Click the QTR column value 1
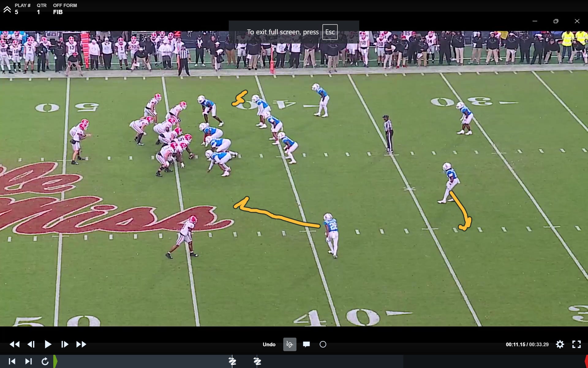The image size is (588, 368). point(38,12)
